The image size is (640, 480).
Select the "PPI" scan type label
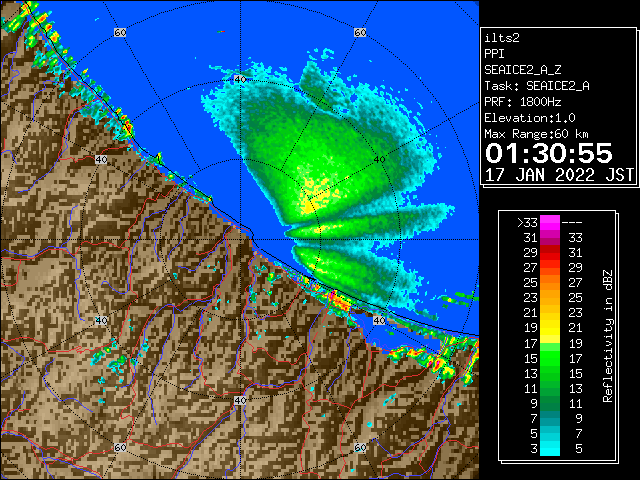pyautogui.click(x=494, y=54)
